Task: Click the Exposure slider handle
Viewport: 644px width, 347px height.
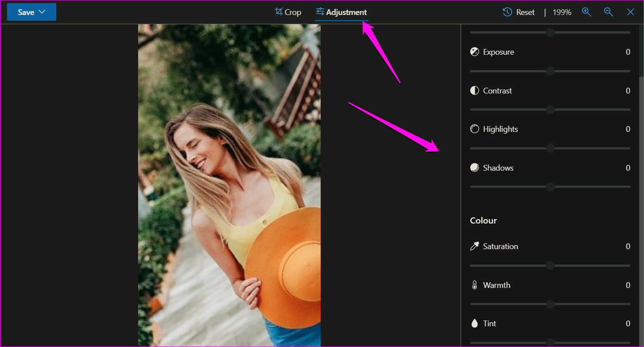Action: [550, 71]
